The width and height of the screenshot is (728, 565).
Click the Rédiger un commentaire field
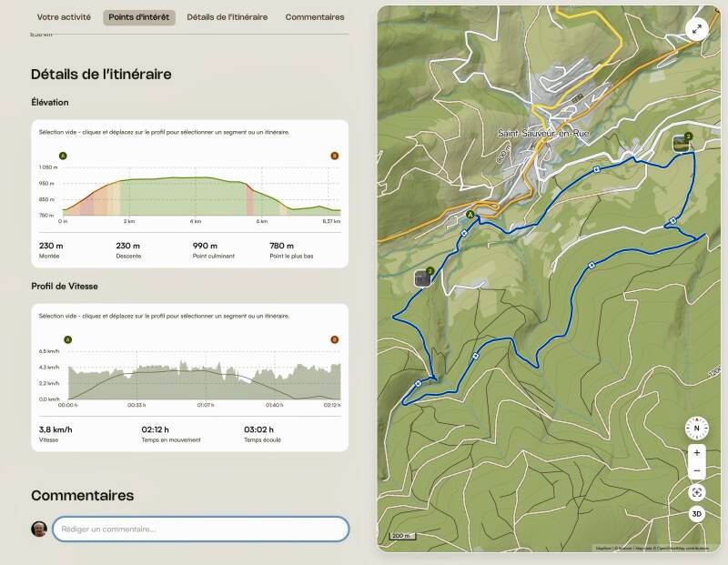200,529
